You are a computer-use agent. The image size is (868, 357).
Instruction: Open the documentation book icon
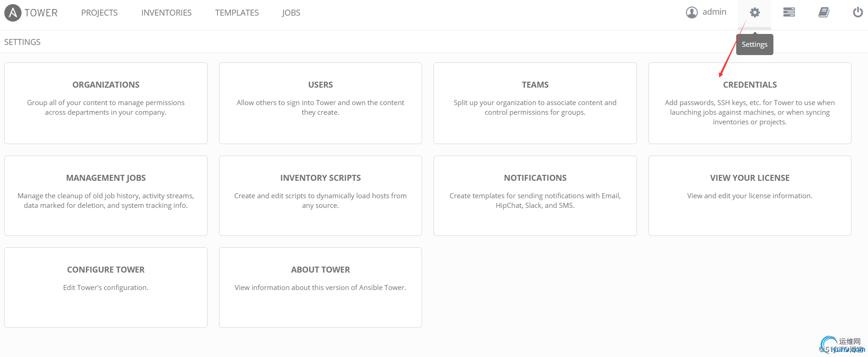(824, 12)
